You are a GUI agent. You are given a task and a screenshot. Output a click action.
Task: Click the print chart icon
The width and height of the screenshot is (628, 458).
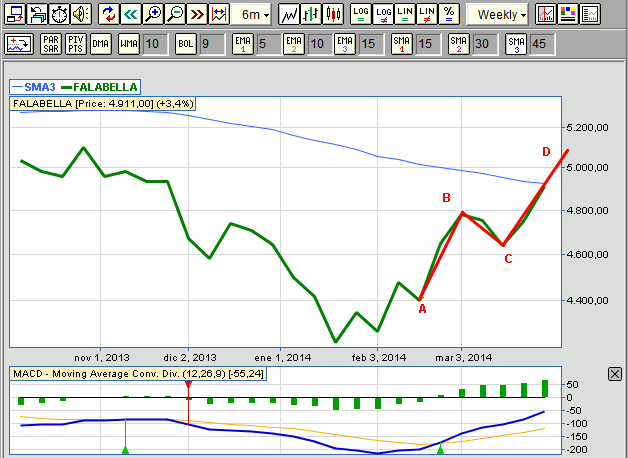[x=38, y=14]
